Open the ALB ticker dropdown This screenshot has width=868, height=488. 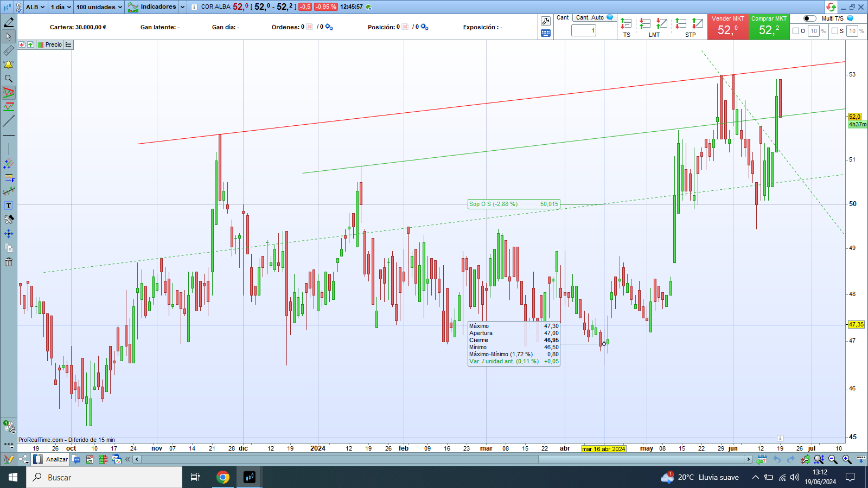(x=35, y=7)
